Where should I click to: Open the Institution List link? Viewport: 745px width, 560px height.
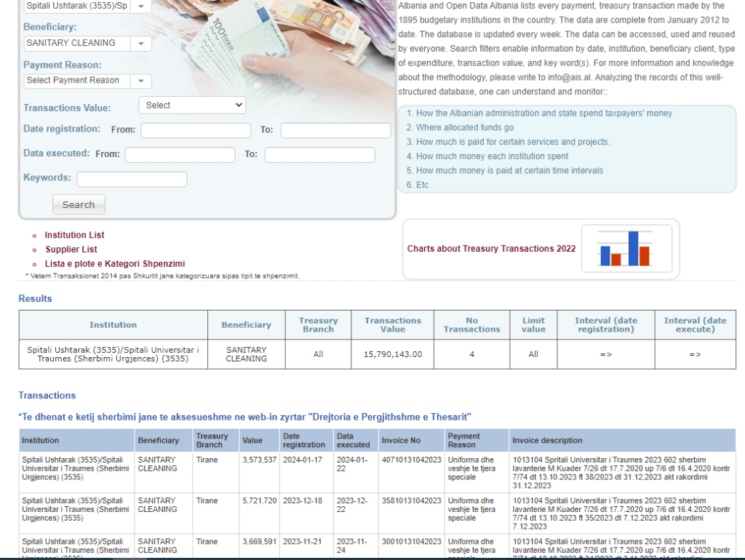click(74, 235)
